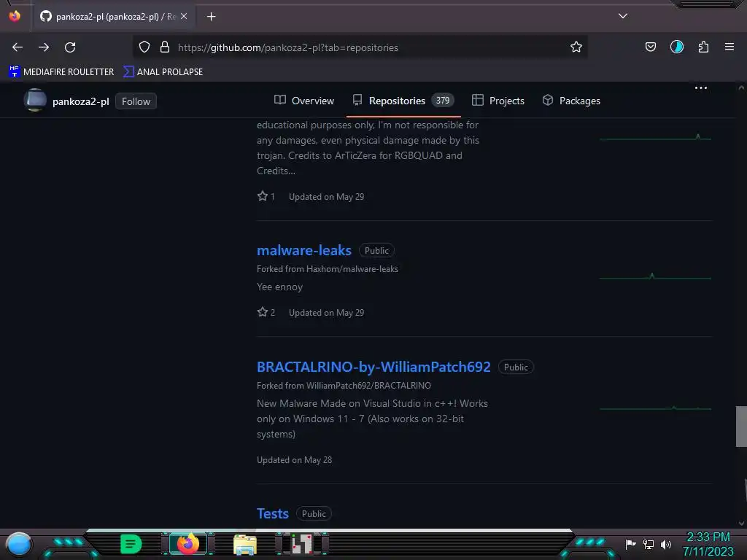
Task: Click the 379 repositories counter
Action: tap(443, 101)
